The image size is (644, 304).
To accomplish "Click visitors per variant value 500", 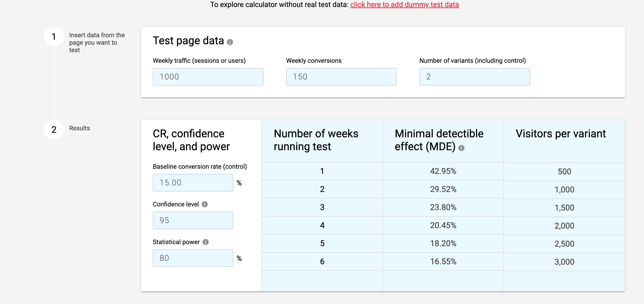I will tap(564, 172).
